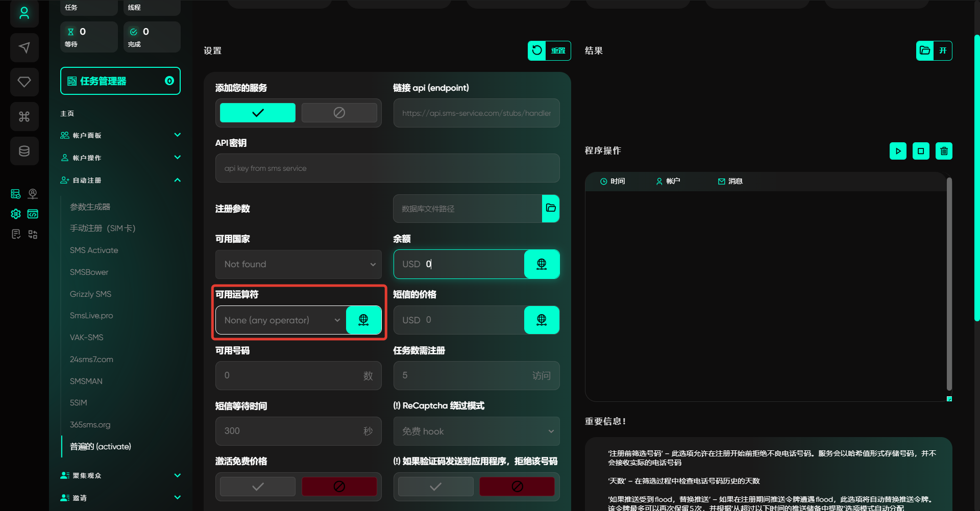
Task: Select SMS Activate in the sidebar menu
Action: pos(94,250)
